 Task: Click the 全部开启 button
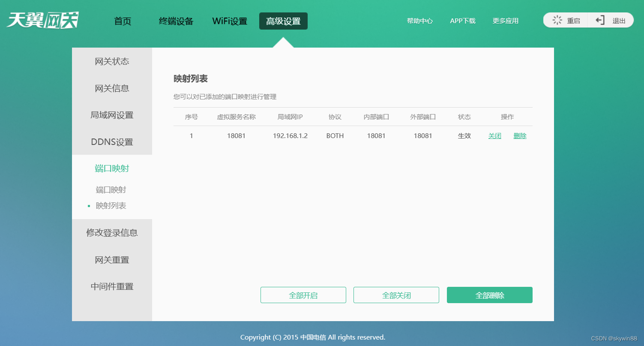[303, 295]
